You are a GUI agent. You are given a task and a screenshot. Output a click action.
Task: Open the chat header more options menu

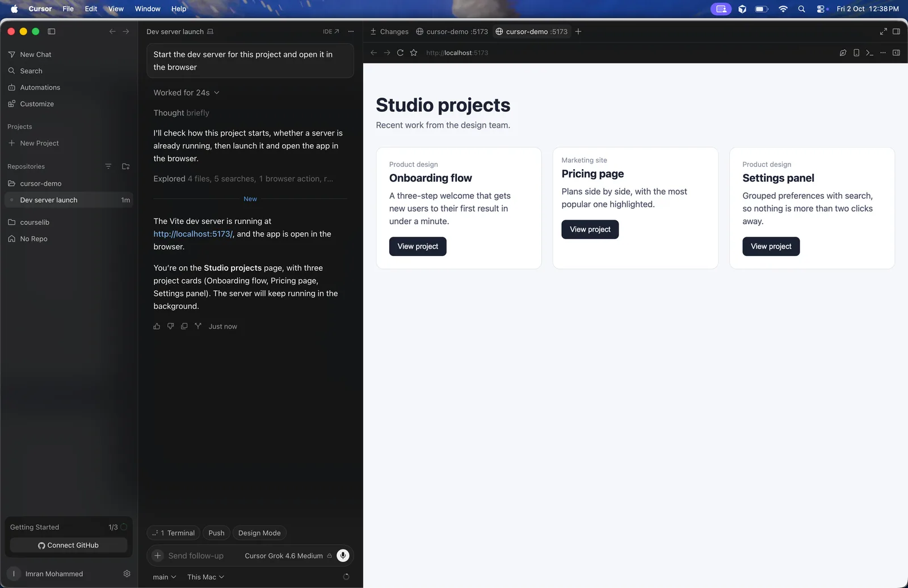pyautogui.click(x=351, y=32)
